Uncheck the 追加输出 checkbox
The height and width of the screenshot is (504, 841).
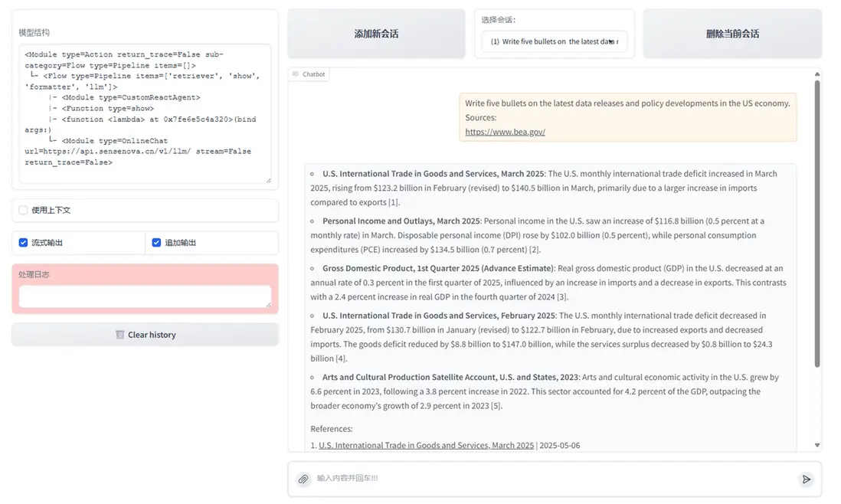[x=156, y=242]
